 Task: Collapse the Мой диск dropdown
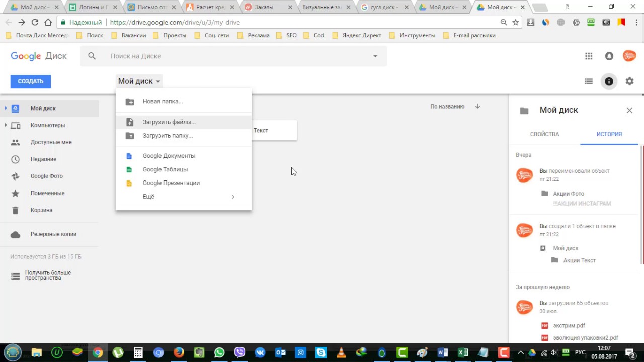(x=139, y=81)
